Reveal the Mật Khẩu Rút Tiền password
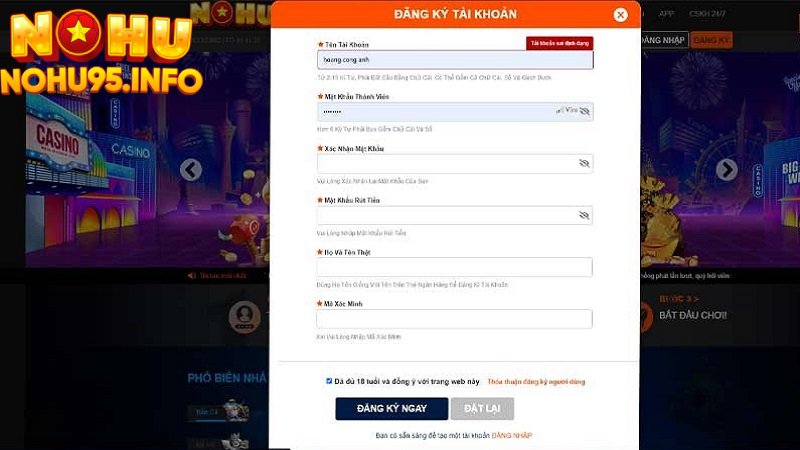The width and height of the screenshot is (800, 450). pos(584,215)
